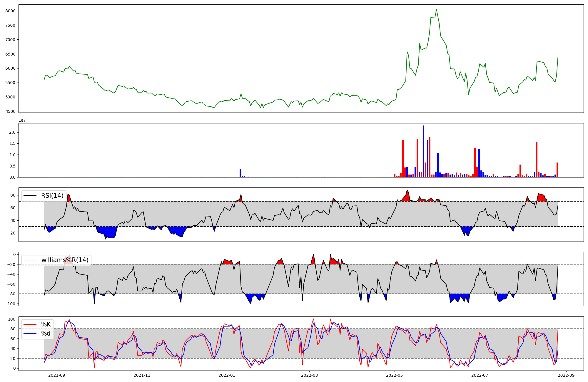Click the 2022-01 x-axis date label

pos(227,375)
